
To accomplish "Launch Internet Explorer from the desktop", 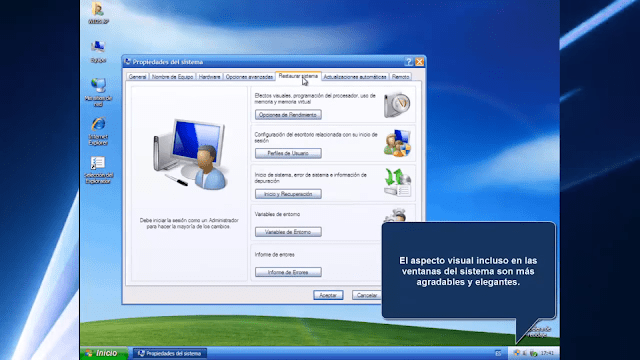I will 98,131.
